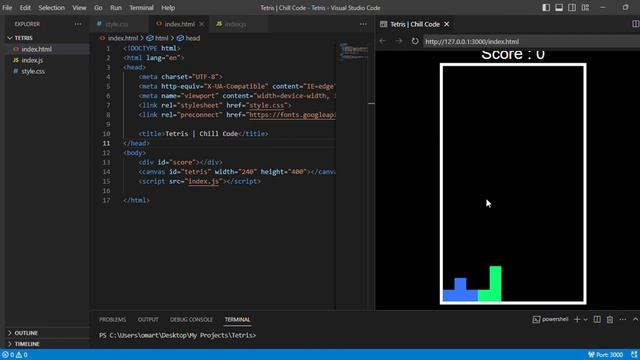This screenshot has height=360, width=640.
Task: Click line number 11 in gutter
Action: [106, 143]
